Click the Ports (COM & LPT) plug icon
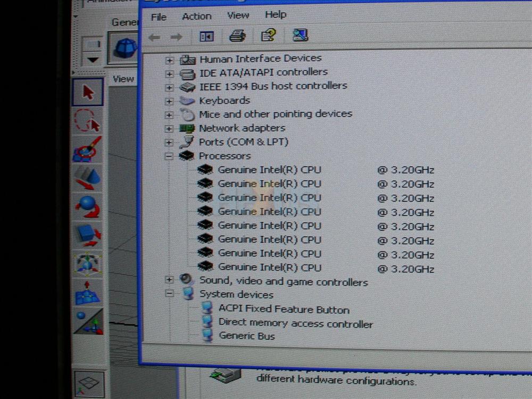This screenshot has height=399, width=532. 187,142
